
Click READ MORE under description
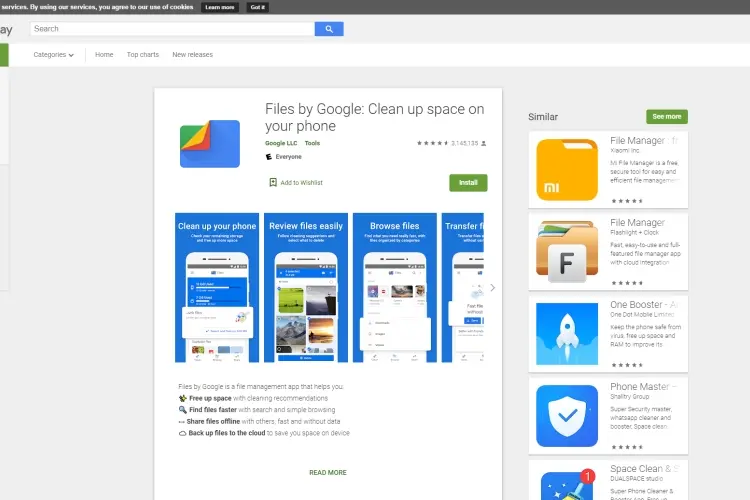click(328, 472)
